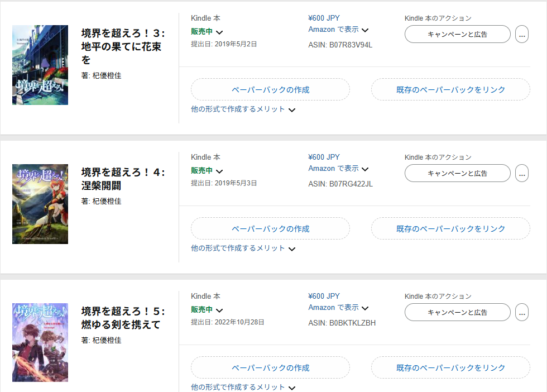Open the ellipsis menu for 境界を超えろ！3
Image resolution: width=547 pixels, height=392 pixels.
click(x=522, y=34)
